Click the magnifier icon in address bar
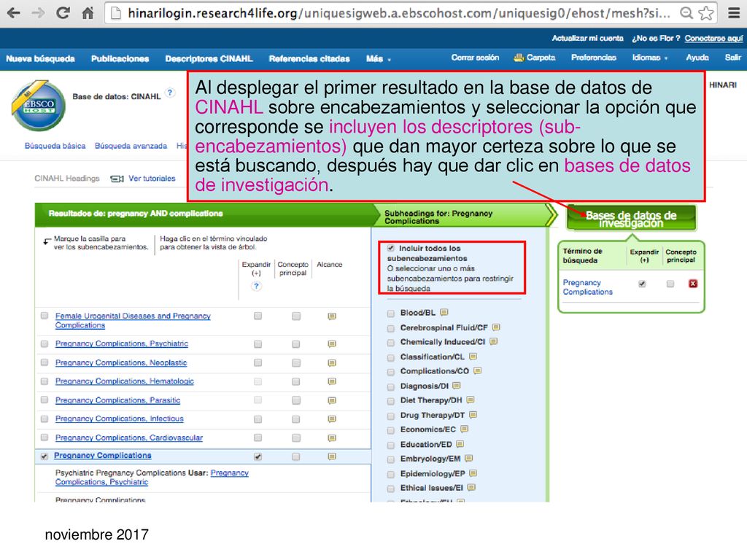The height and width of the screenshot is (560, 747). click(686, 13)
